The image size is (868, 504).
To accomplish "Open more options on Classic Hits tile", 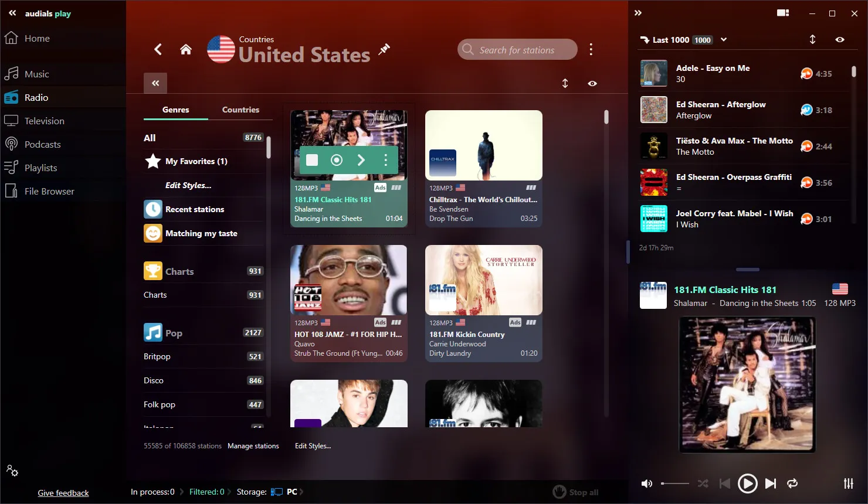I will click(385, 160).
